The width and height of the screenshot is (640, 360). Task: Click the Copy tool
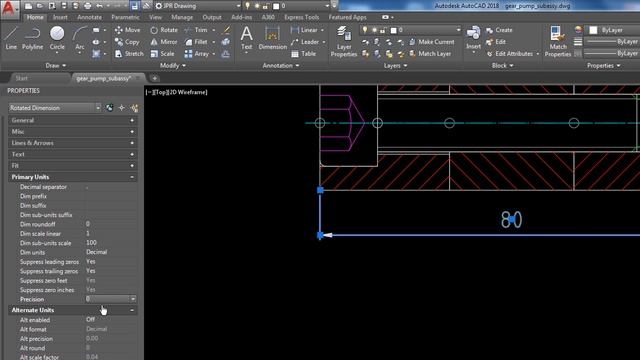click(x=127, y=42)
